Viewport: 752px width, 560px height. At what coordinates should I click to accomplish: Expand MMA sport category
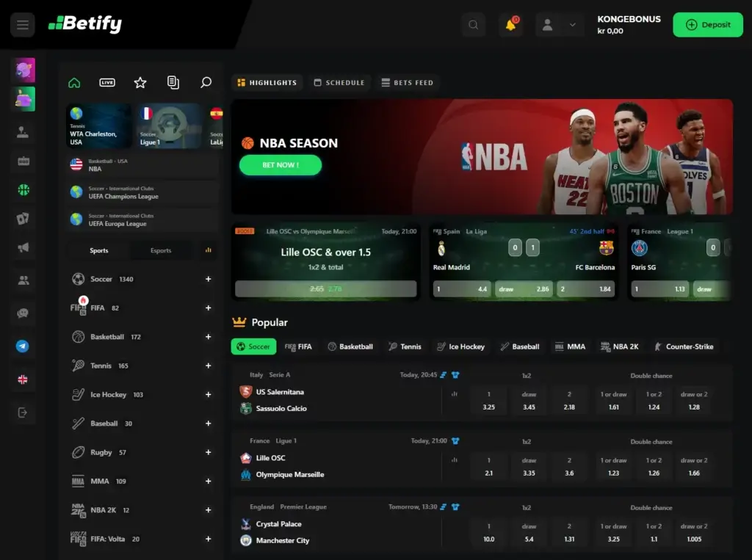208,481
